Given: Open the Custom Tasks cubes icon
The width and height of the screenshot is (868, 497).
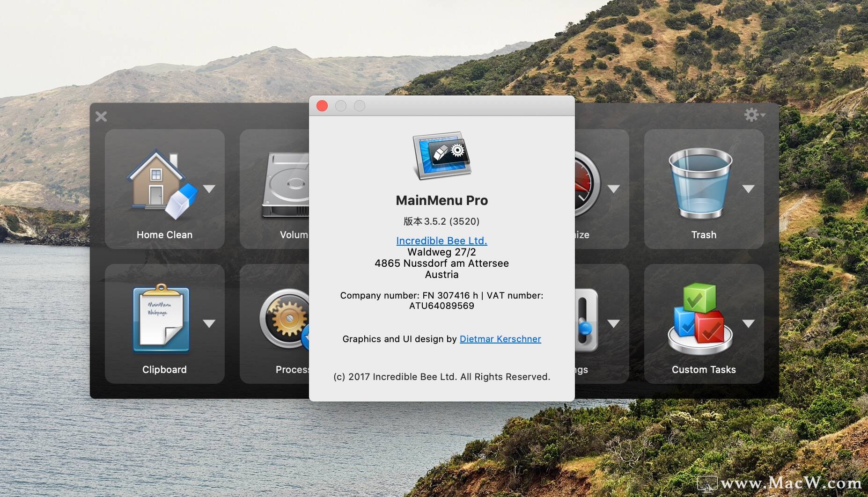Looking at the screenshot, I should click(700, 319).
